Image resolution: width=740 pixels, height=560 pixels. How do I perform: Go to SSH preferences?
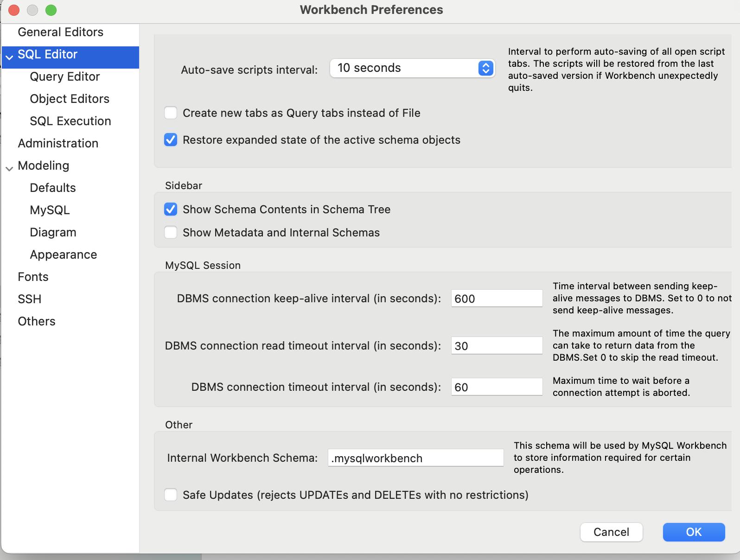(30, 299)
